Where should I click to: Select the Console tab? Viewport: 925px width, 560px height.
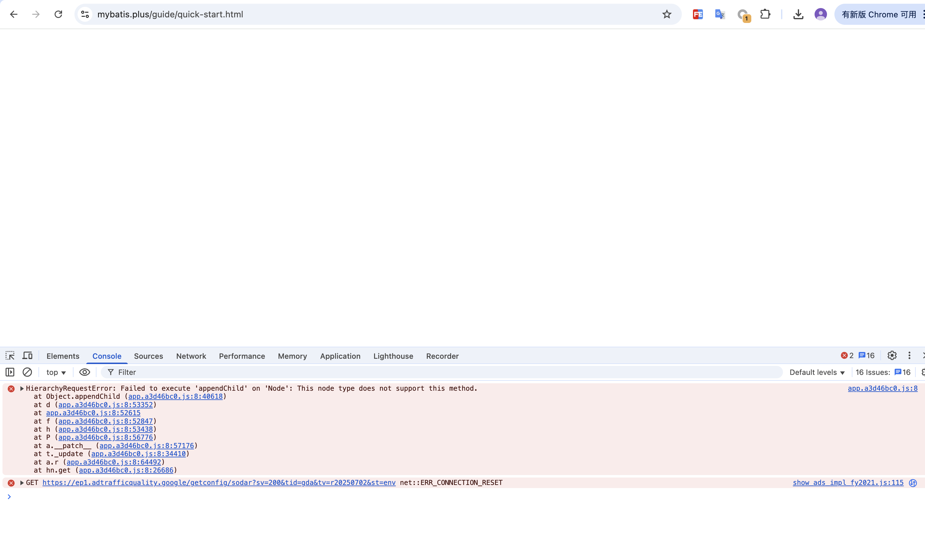point(107,356)
